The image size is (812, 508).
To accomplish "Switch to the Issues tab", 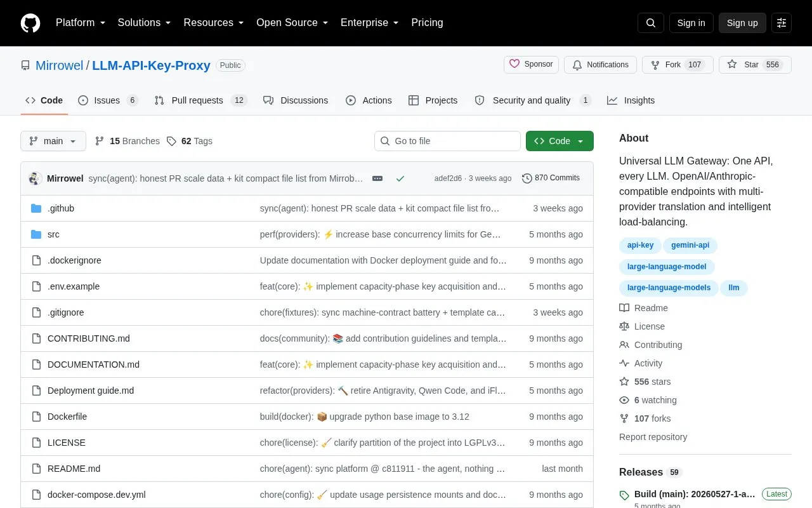I will point(108,100).
